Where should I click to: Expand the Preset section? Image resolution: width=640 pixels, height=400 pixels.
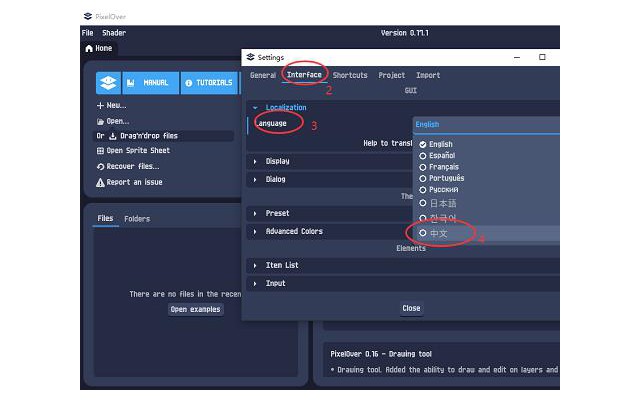pyautogui.click(x=255, y=213)
